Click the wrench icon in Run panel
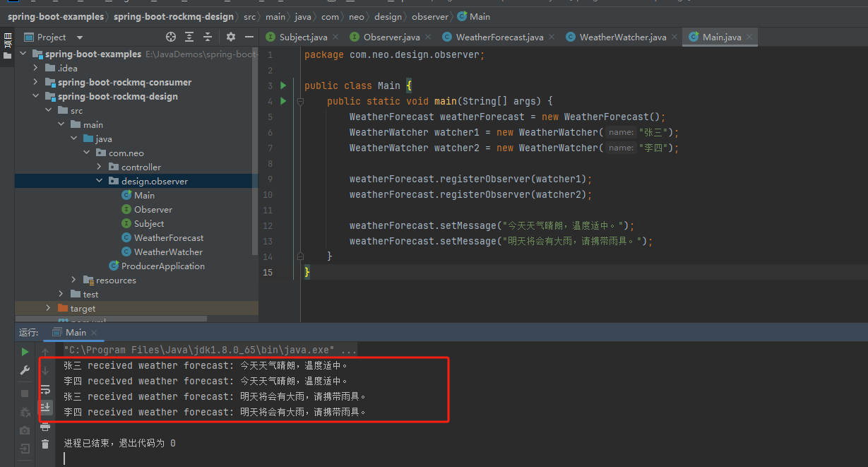Screen dimensions: 868x467 coord(25,370)
